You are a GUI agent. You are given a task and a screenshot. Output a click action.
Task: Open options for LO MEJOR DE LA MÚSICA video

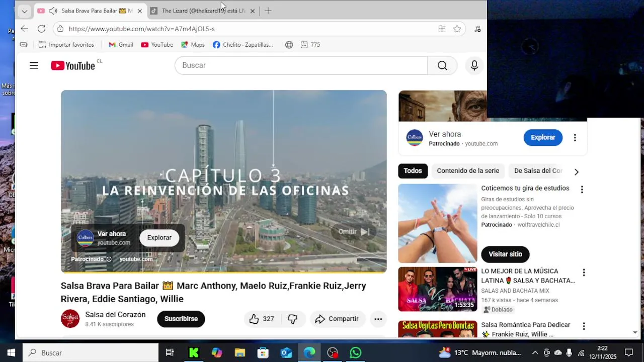click(x=584, y=273)
